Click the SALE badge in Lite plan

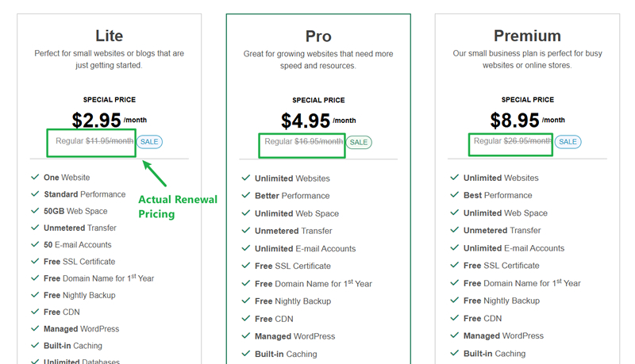(149, 142)
